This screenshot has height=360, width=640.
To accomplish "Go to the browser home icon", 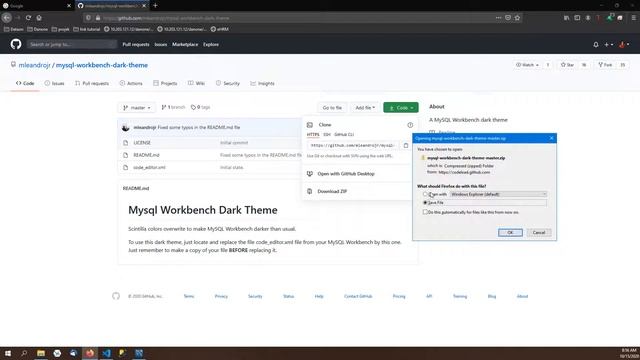I will click(x=39, y=18).
